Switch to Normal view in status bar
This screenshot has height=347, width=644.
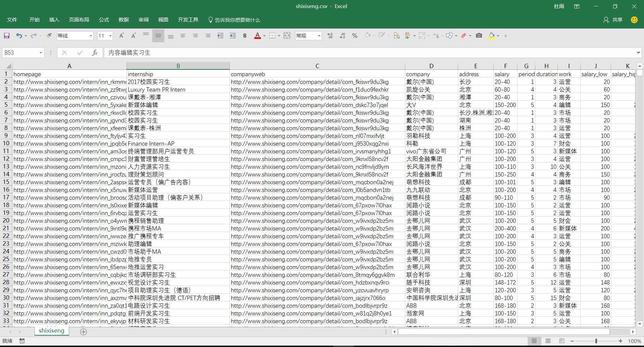tap(534, 341)
